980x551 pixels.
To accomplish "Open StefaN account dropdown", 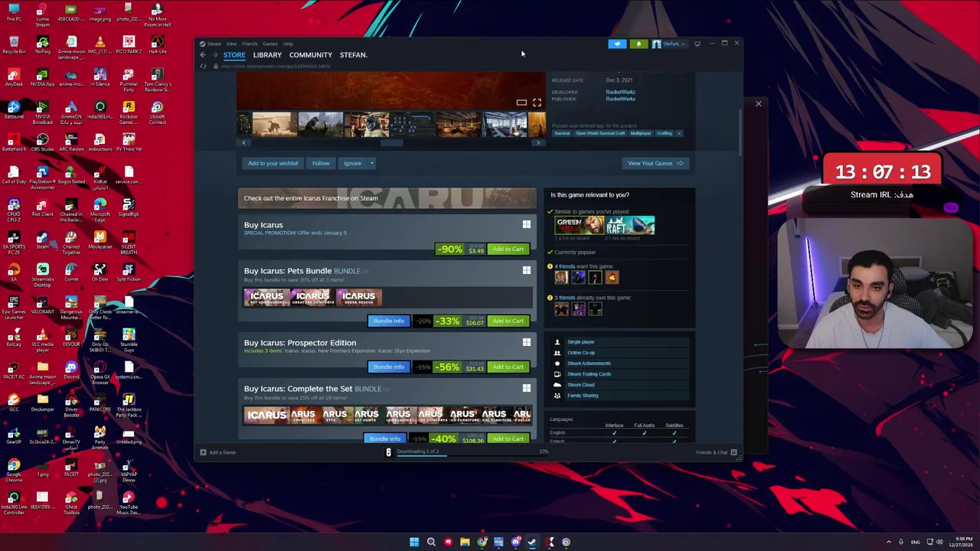I will pos(670,44).
